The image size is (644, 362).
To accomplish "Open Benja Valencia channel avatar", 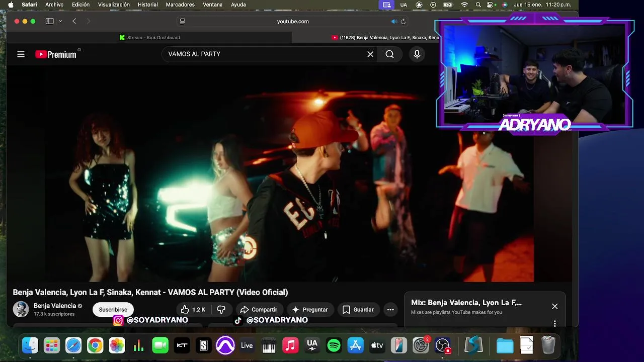I will (21, 309).
